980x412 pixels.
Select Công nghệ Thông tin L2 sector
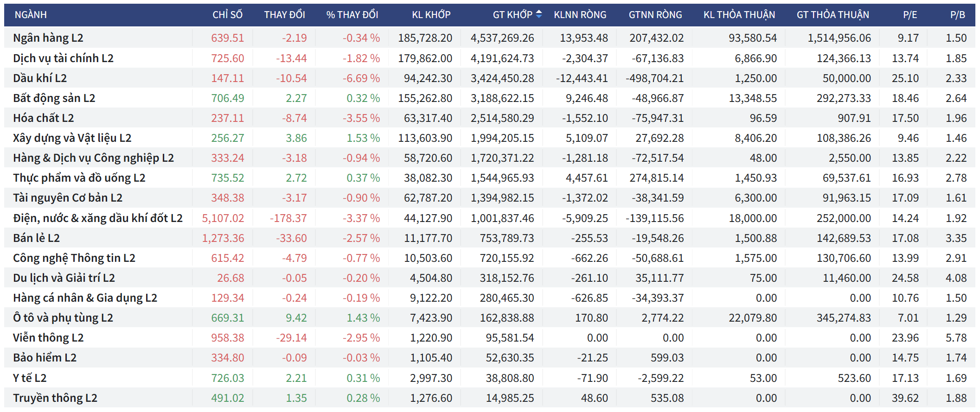(x=74, y=258)
